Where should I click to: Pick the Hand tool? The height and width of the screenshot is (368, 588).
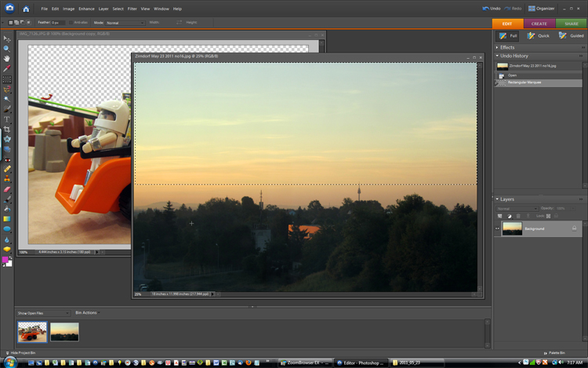pos(7,58)
